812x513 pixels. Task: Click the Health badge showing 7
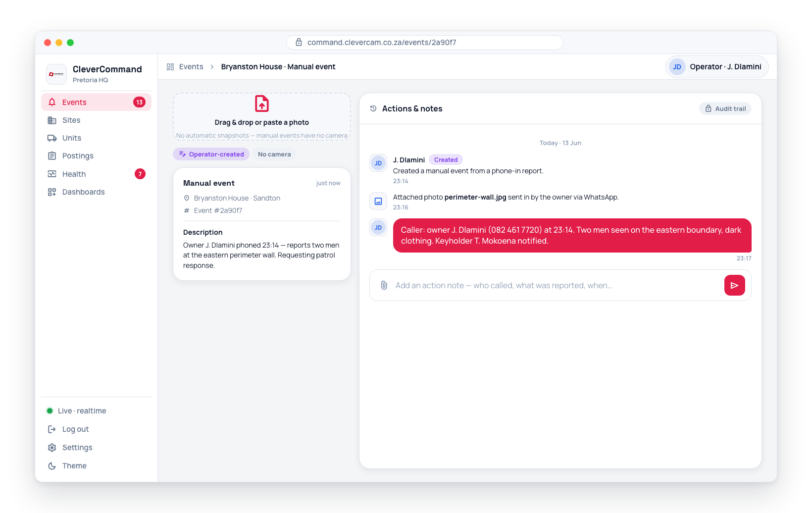pyautogui.click(x=140, y=174)
